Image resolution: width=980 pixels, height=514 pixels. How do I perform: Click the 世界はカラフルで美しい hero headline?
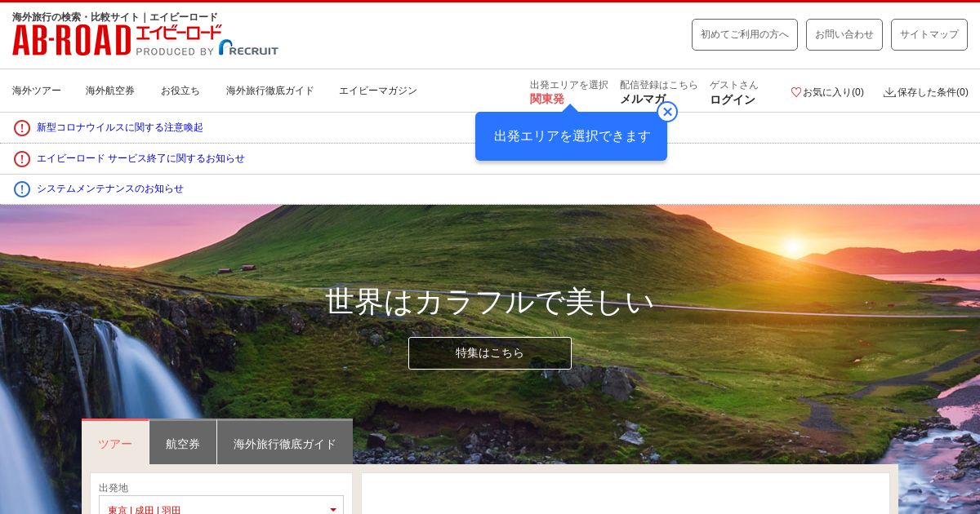(490, 301)
